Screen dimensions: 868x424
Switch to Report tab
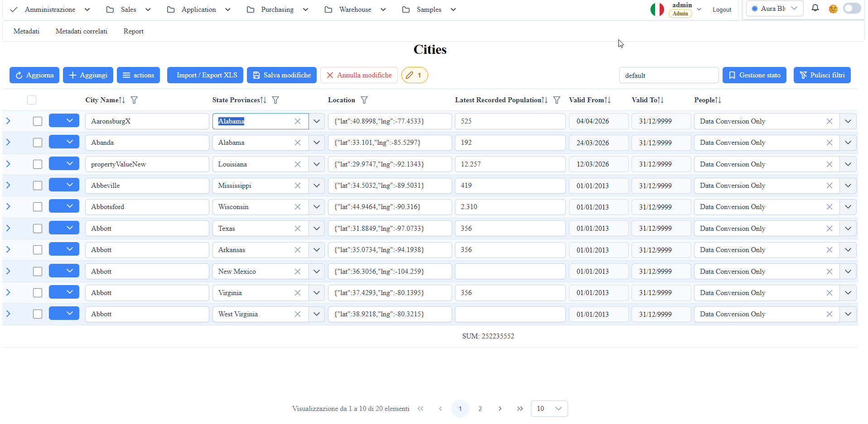[134, 31]
